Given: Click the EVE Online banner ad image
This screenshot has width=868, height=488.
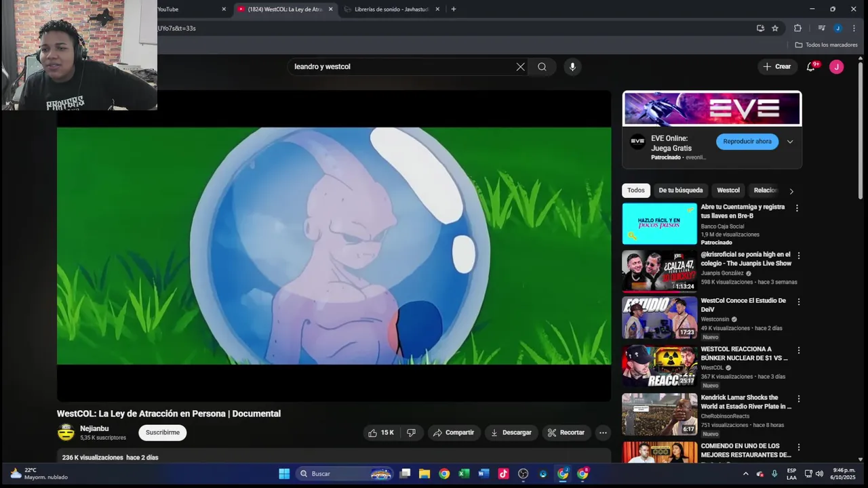Looking at the screenshot, I should (x=712, y=109).
